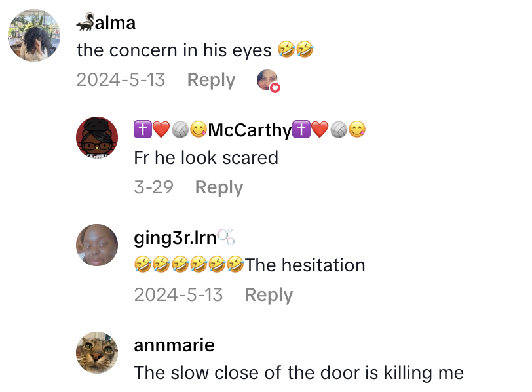
Task: Click the Salma username
Action: tap(106, 23)
